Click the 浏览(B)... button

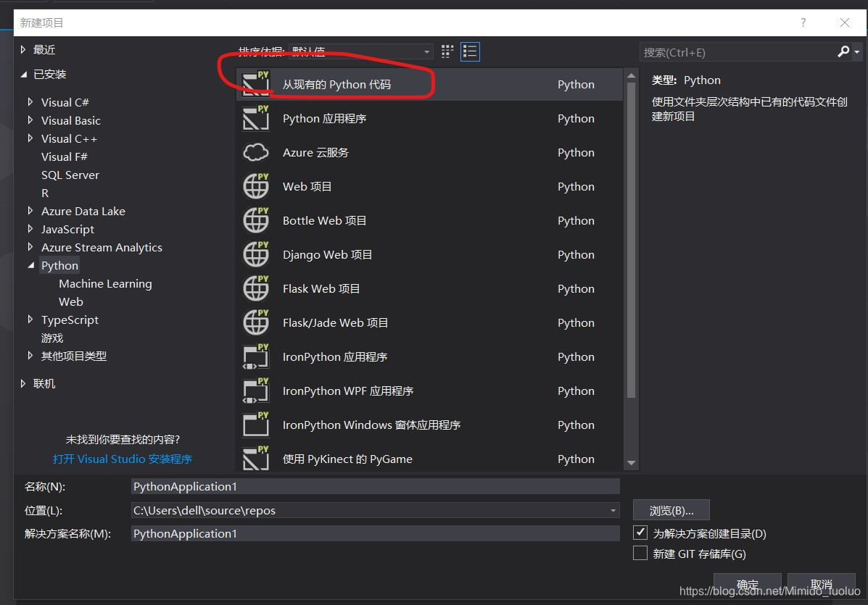[671, 510]
